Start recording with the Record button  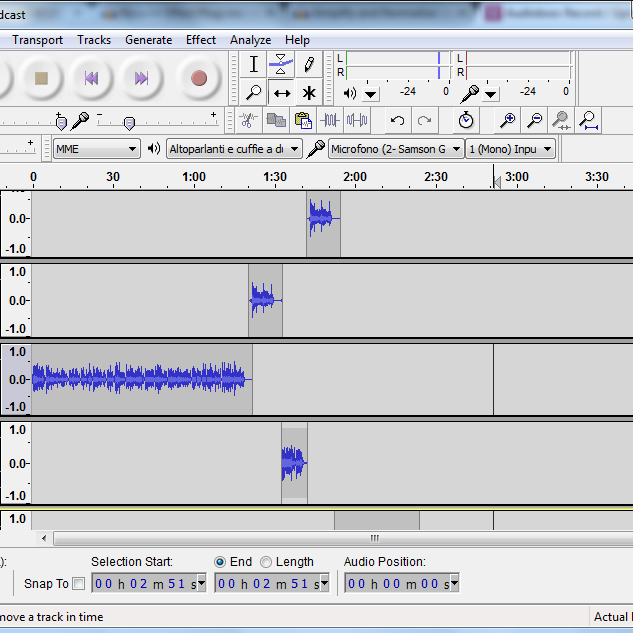(x=199, y=78)
